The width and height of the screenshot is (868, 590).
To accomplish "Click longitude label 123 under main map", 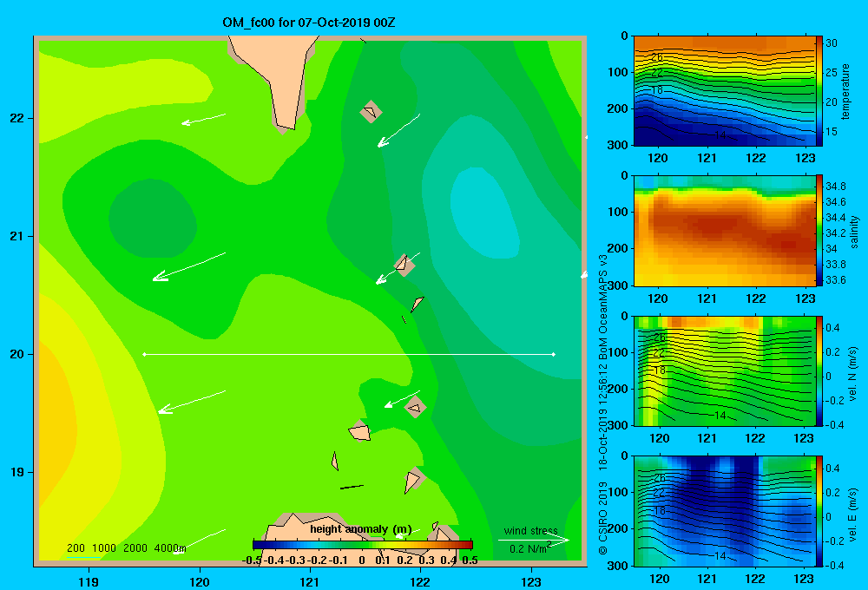I will pyautogui.click(x=531, y=581).
